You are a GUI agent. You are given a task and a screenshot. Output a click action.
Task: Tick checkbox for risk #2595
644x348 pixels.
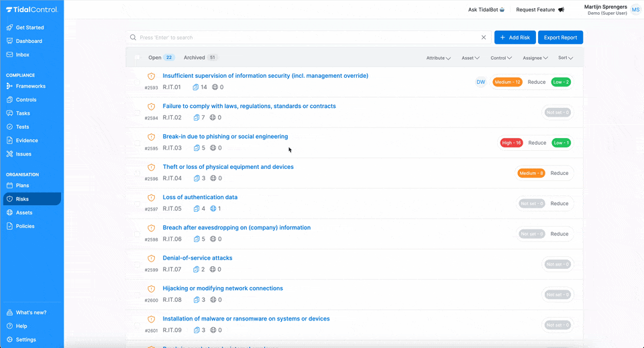137,143
